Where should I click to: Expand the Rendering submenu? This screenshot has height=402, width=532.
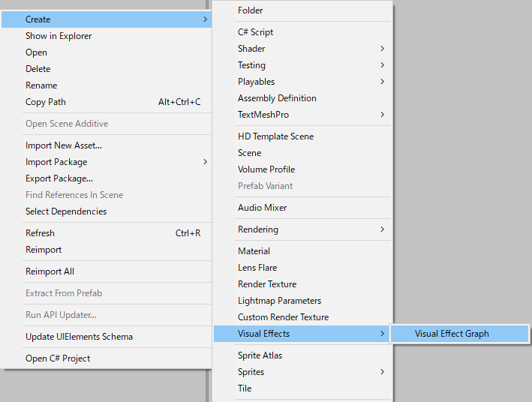click(302, 229)
